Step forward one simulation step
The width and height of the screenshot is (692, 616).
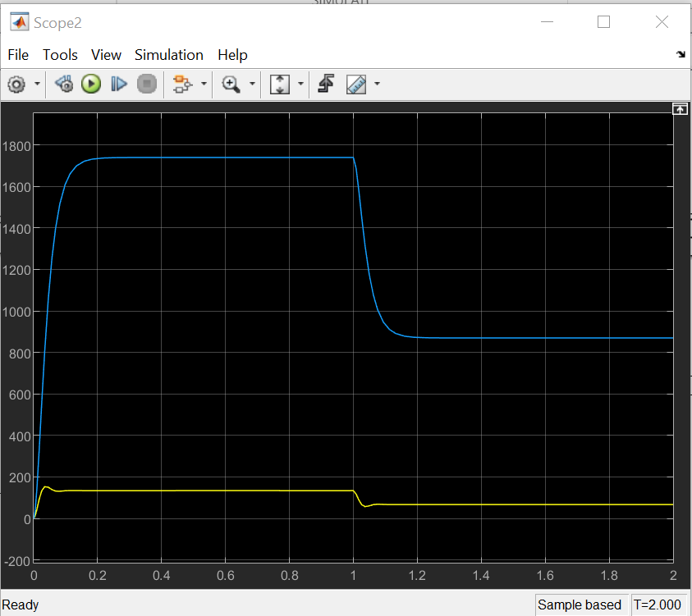pos(118,84)
